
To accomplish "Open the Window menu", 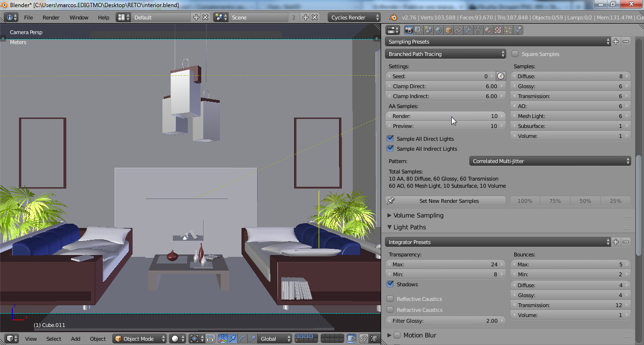I will pos(79,18).
